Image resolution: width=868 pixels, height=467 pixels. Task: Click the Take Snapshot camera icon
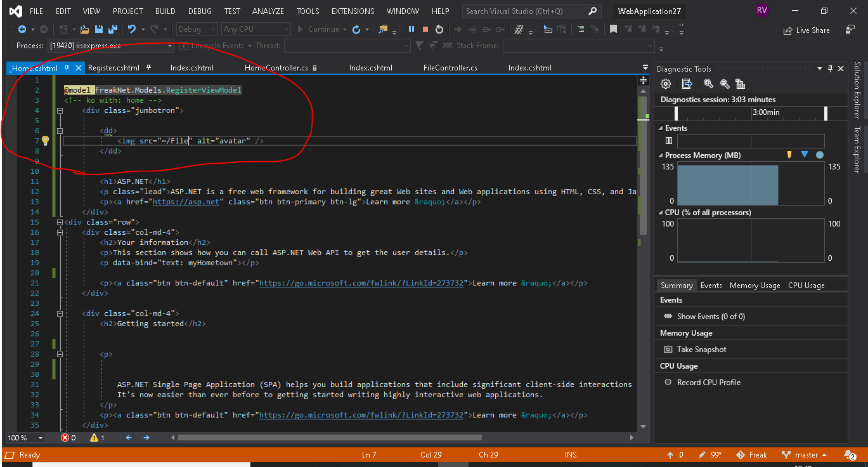(668, 350)
